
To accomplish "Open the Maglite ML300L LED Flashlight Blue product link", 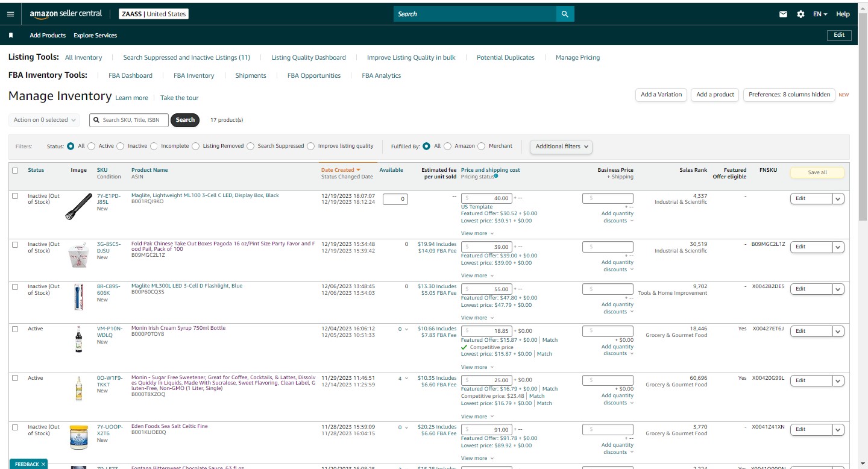I will click(x=187, y=286).
